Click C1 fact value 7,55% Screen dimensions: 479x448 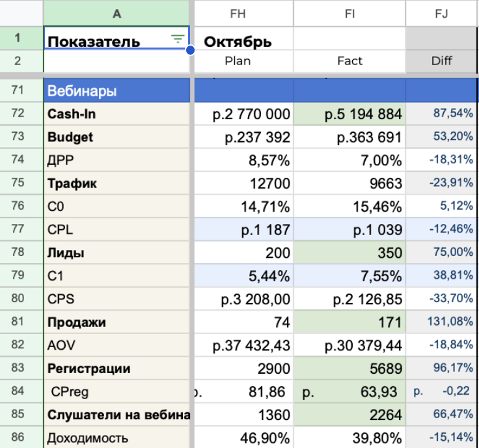(x=349, y=276)
